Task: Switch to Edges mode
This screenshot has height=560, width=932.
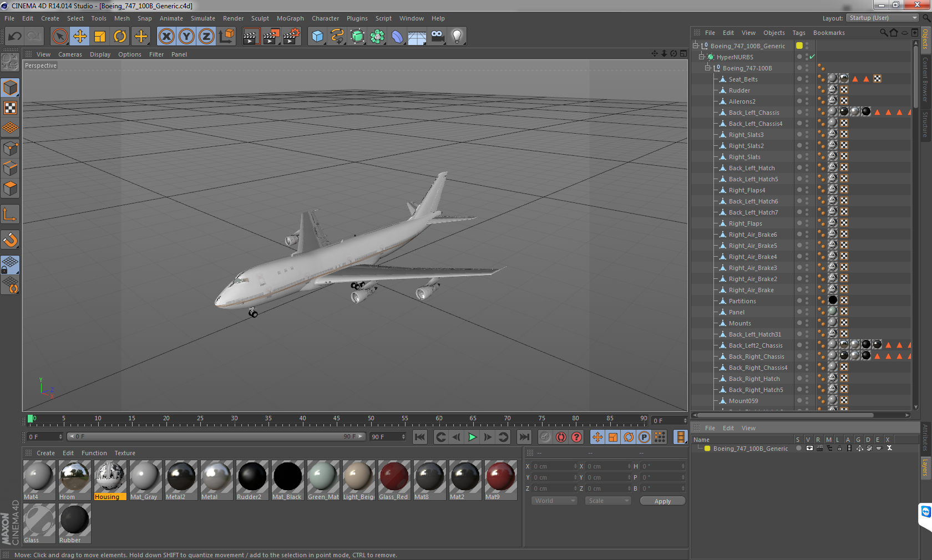Action: click(10, 168)
